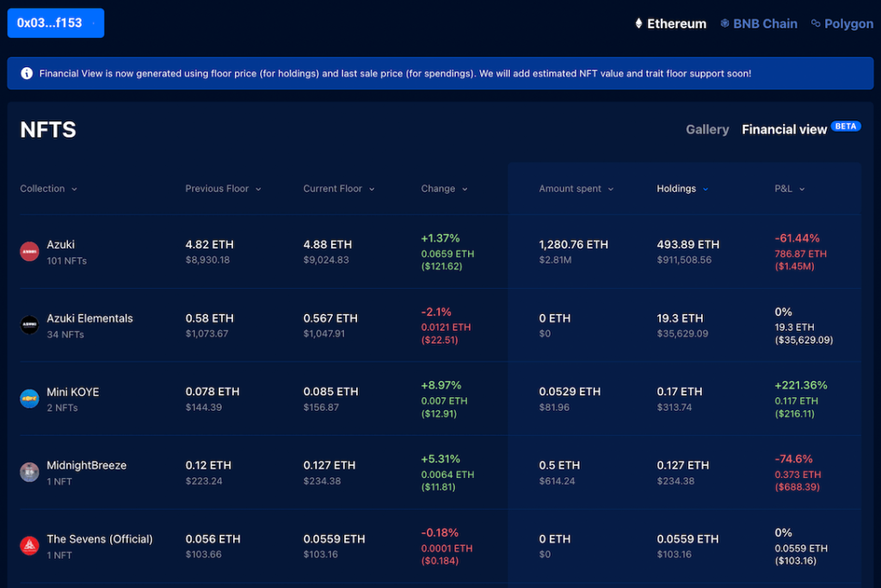This screenshot has height=588, width=881.
Task: Click MidnightBreeze amount spent '0.5 ETH'
Action: (x=559, y=465)
